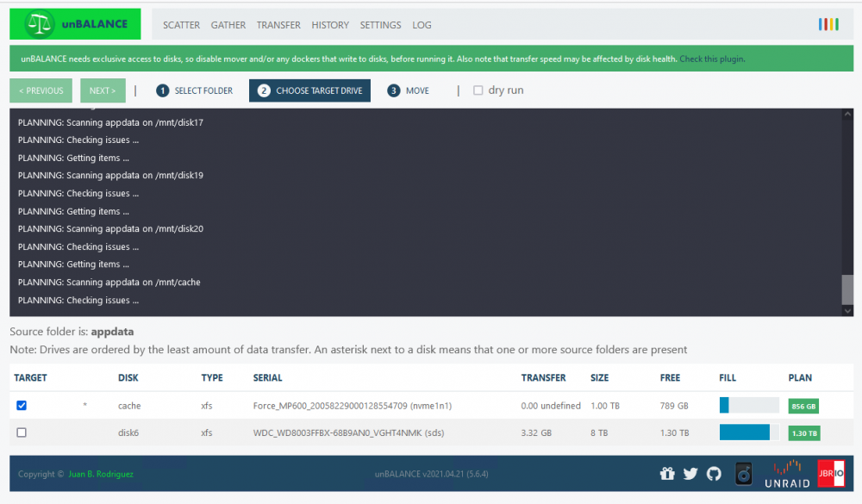Screen dimensions: 862x504
Task: Select step 2 Choose Target Drive
Action: 309,90
